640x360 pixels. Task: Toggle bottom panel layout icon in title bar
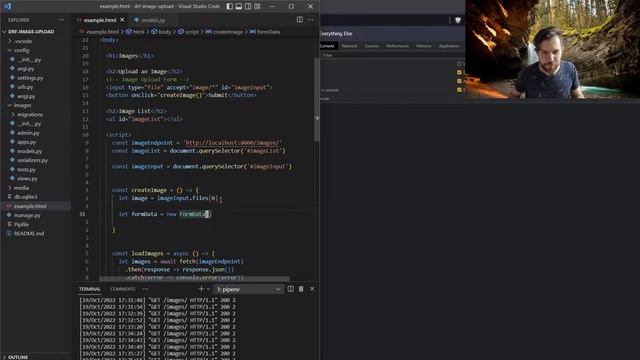(239, 6)
